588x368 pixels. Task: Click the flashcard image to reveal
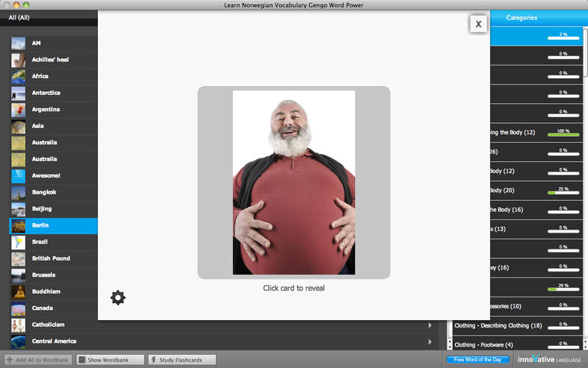[293, 183]
